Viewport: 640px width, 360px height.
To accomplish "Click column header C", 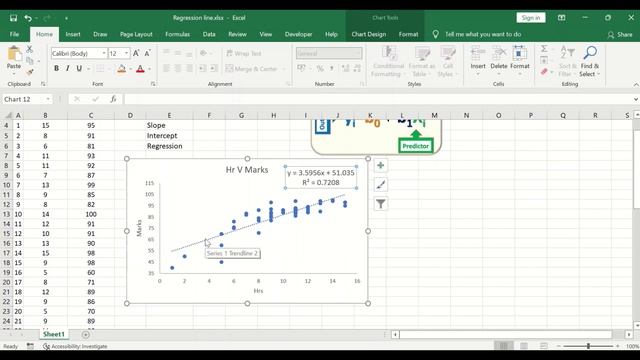I will pyautogui.click(x=91, y=116).
